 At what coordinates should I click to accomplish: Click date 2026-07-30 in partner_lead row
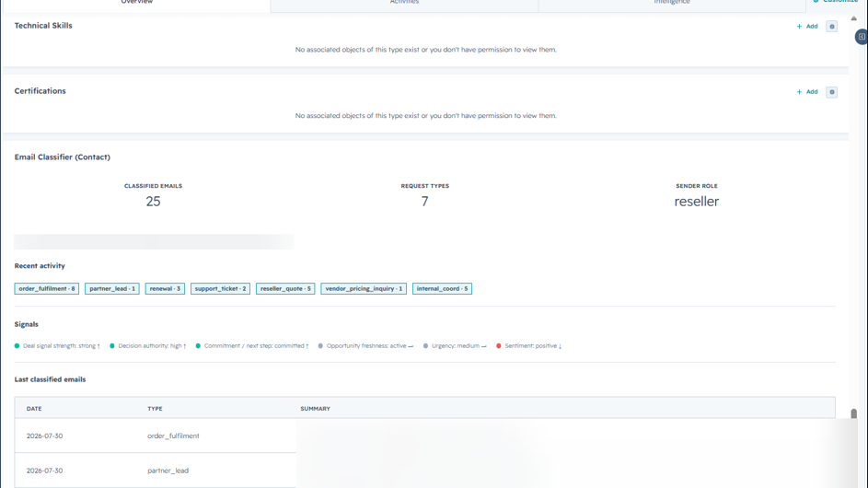click(44, 471)
